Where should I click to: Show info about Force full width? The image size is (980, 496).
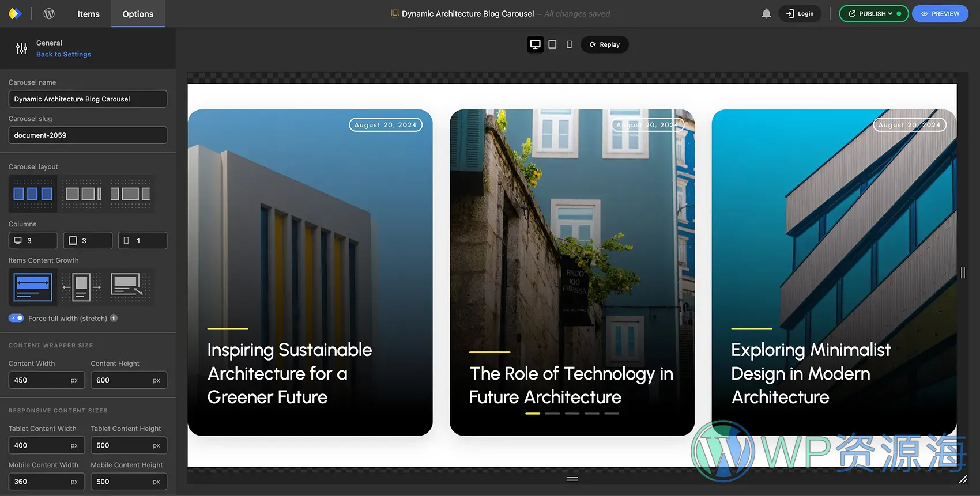(x=114, y=318)
